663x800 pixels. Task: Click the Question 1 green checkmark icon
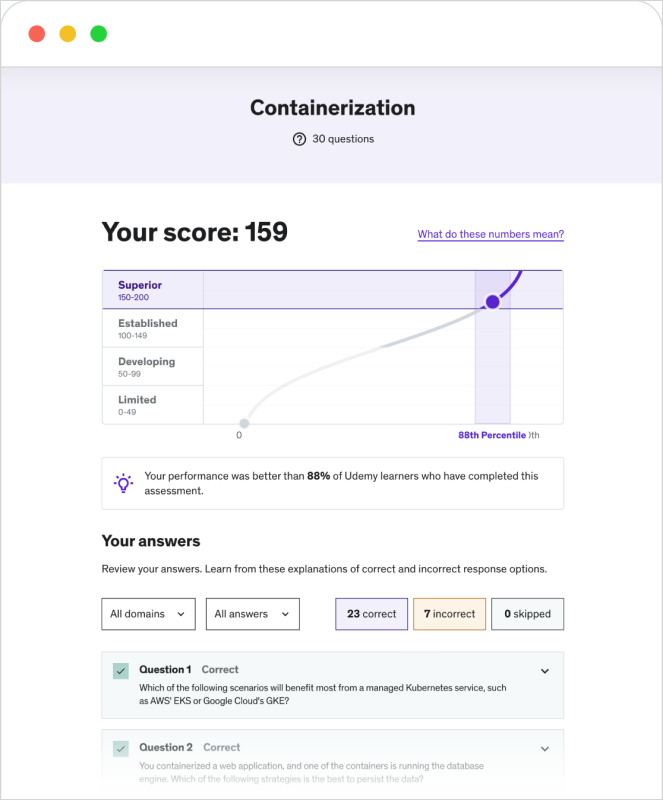(121, 671)
